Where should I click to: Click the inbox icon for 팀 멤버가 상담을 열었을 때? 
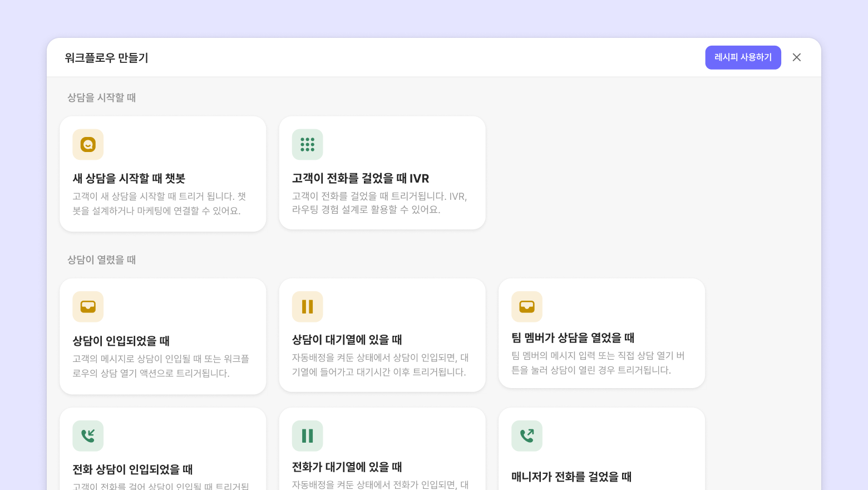tap(526, 307)
